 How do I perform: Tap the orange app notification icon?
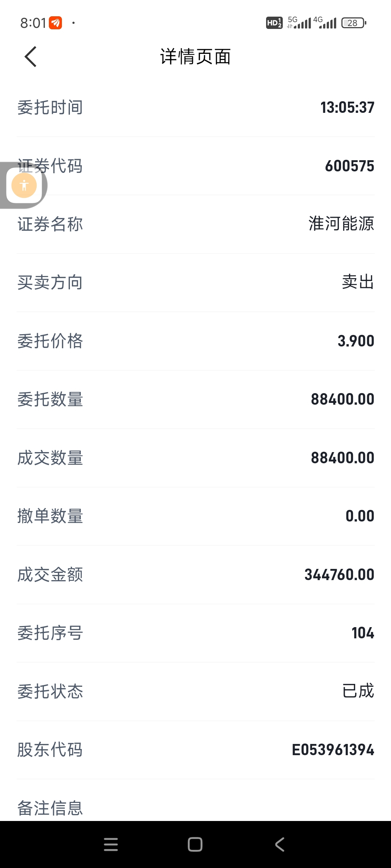(x=55, y=23)
